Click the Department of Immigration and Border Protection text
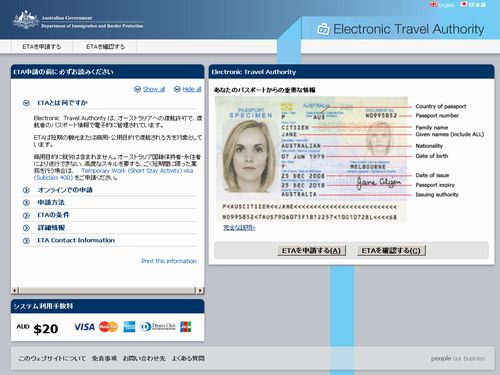 92,26
